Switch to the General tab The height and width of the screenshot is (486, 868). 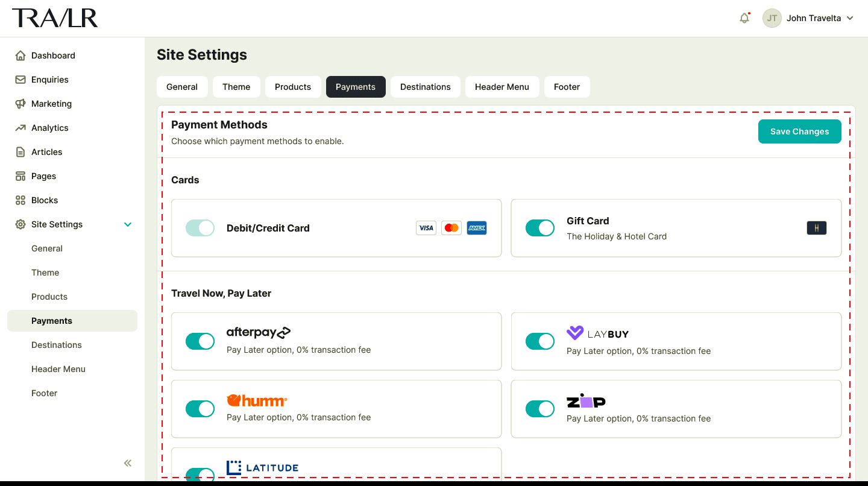click(182, 87)
